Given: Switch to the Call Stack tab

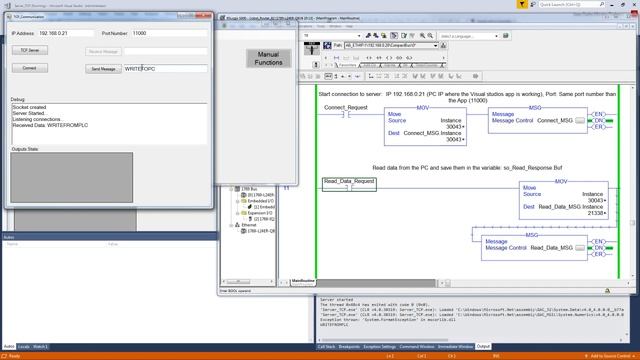Looking at the screenshot, I should [327, 347].
